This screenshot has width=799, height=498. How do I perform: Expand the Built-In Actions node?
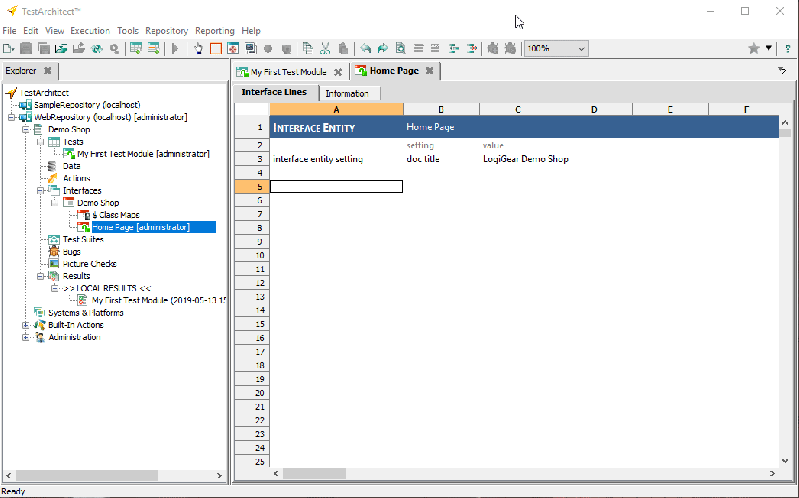(x=25, y=325)
